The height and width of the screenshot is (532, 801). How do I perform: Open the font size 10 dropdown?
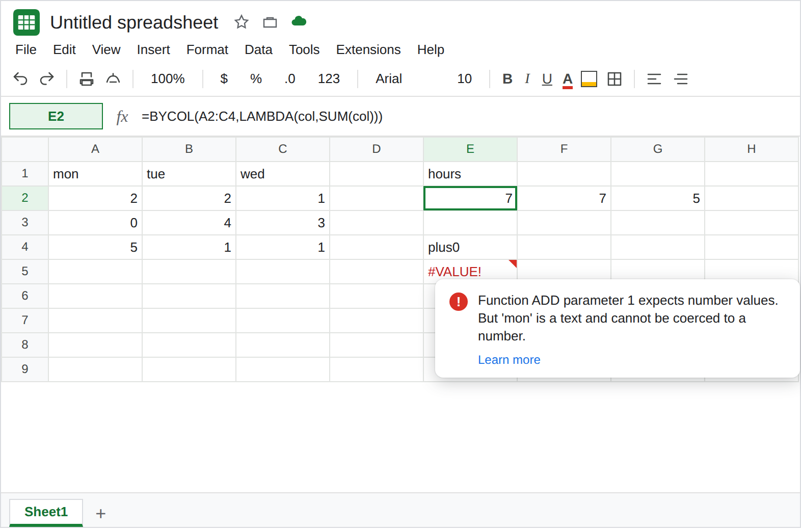click(464, 78)
